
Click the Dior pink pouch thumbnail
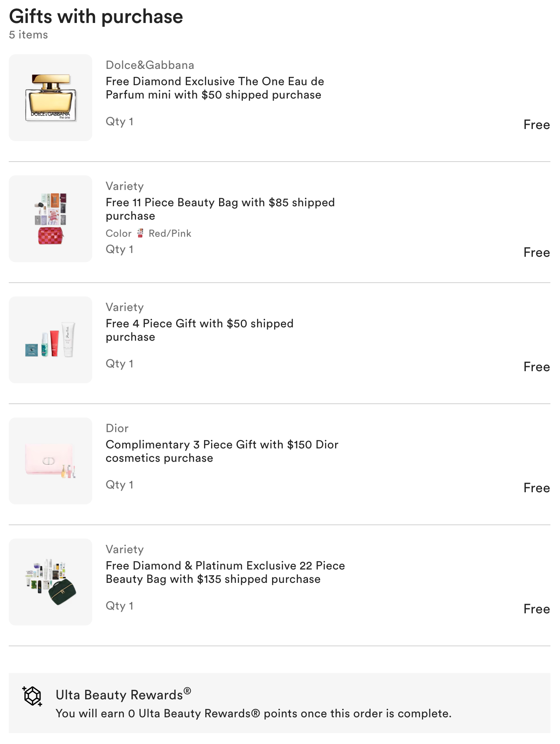pos(50,461)
